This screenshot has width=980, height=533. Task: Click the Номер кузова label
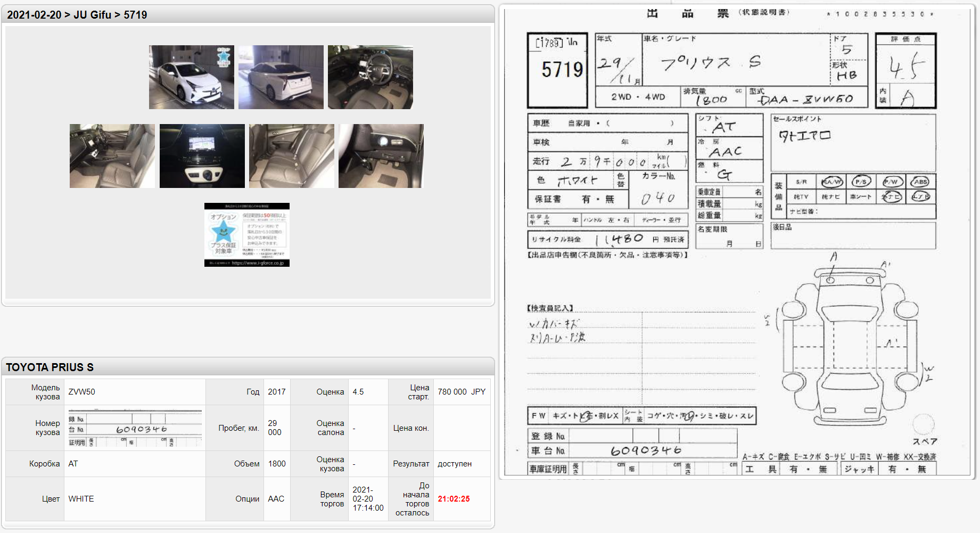coord(47,428)
